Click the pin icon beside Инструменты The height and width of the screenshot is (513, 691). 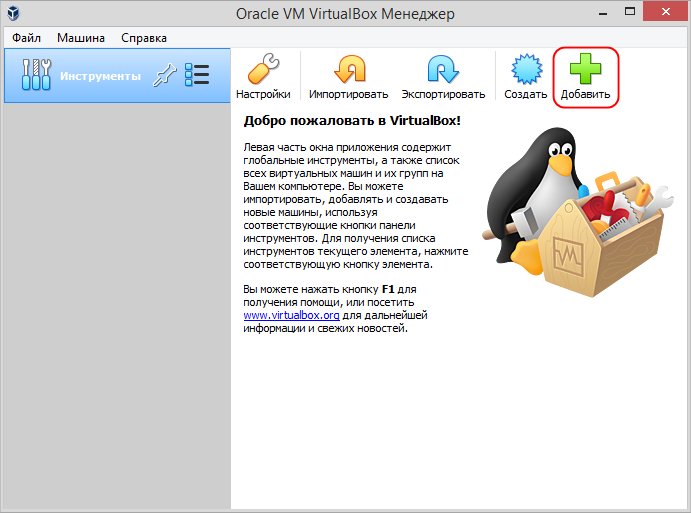(x=164, y=75)
